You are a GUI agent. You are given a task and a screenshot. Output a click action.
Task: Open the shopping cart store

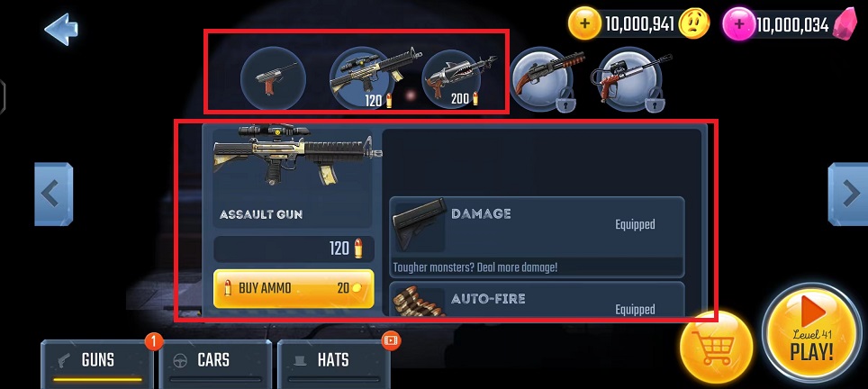click(x=716, y=348)
